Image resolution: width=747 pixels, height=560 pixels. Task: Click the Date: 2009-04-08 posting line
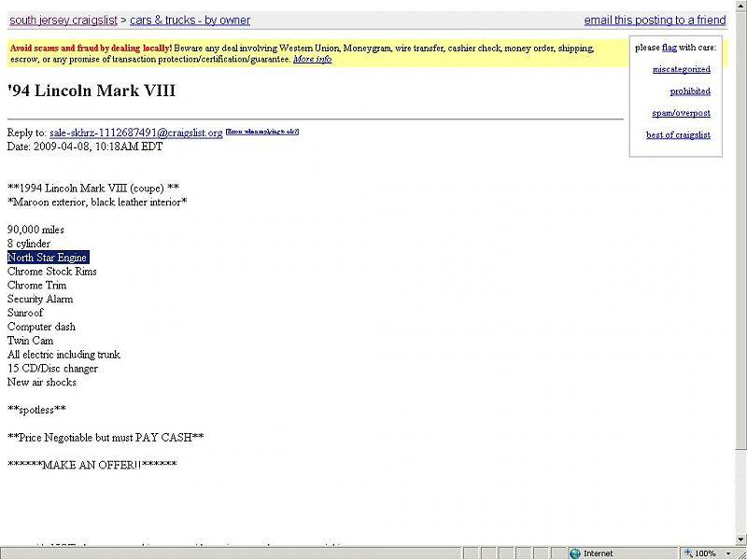point(85,147)
